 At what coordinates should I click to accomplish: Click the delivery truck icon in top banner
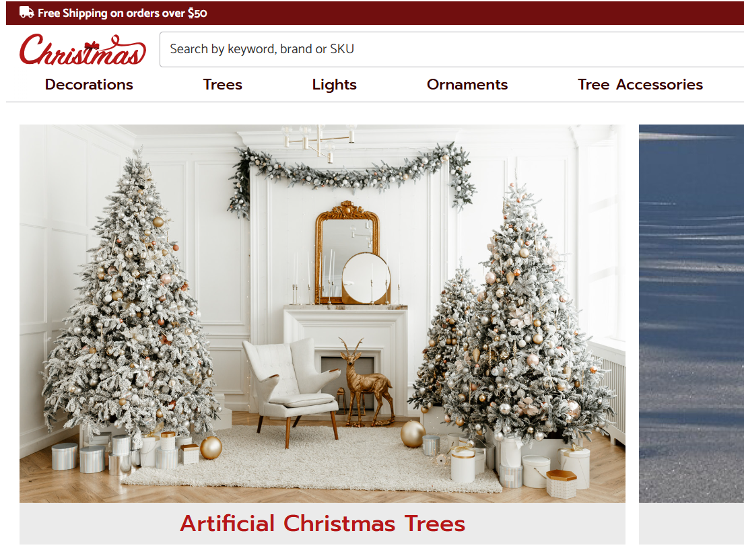click(26, 12)
